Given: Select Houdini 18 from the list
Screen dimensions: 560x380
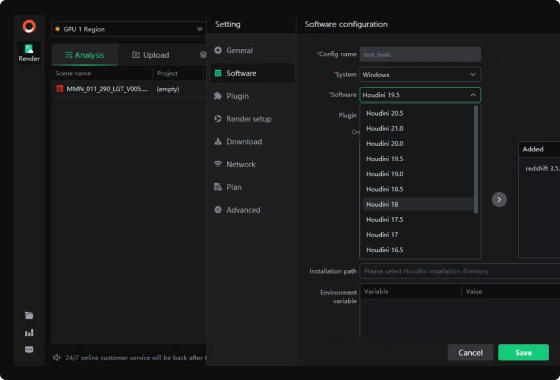Looking at the screenshot, I should (418, 204).
